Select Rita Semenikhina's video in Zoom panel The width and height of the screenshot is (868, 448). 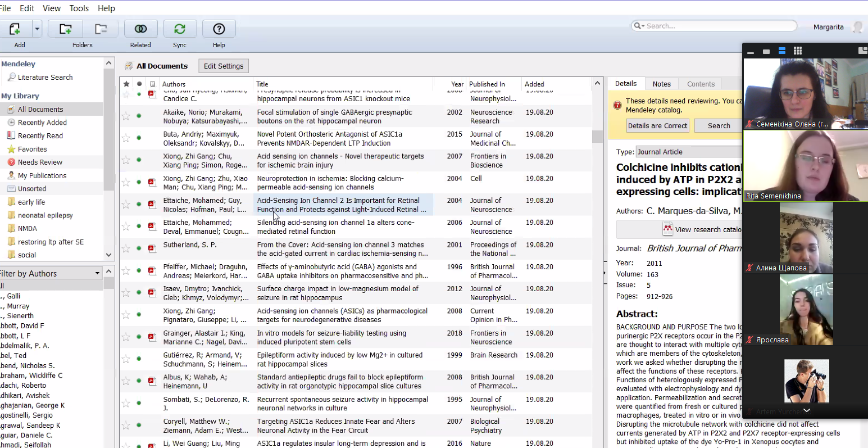coord(805,166)
